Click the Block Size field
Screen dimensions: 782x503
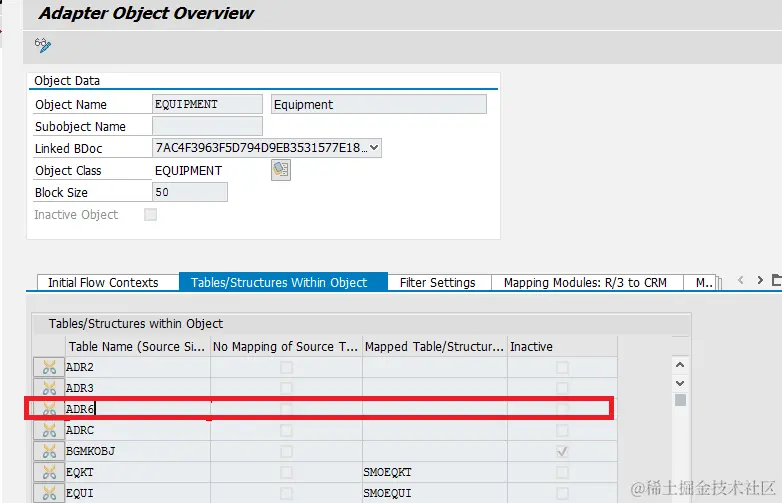tap(190, 192)
